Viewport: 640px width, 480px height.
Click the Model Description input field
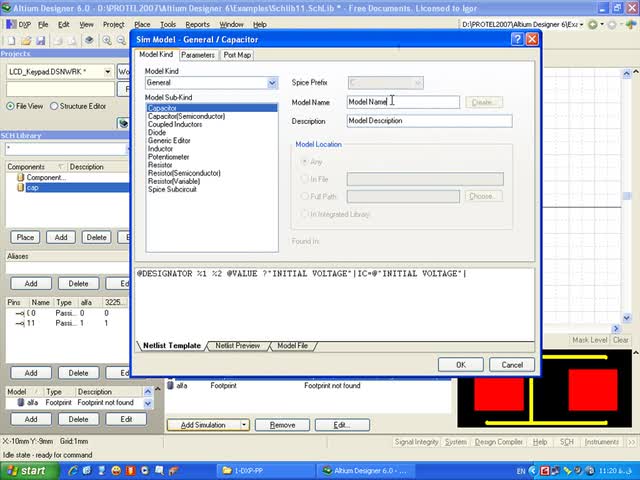coord(429,121)
